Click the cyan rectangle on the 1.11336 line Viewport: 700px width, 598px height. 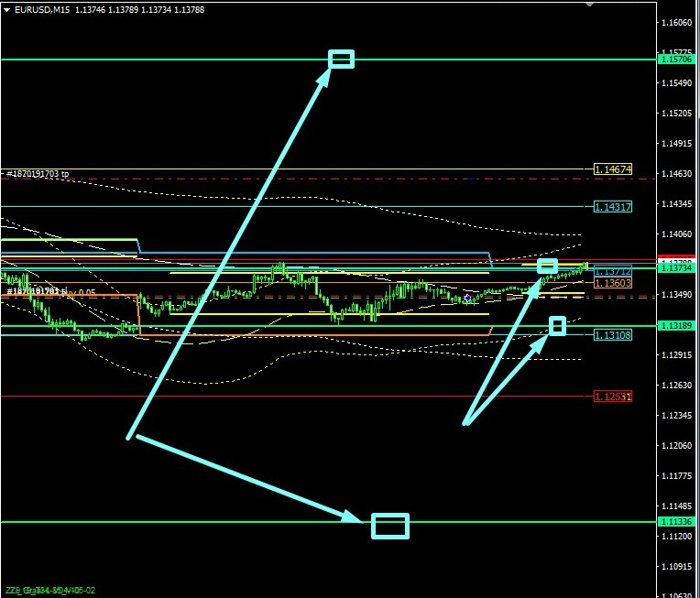[389, 526]
